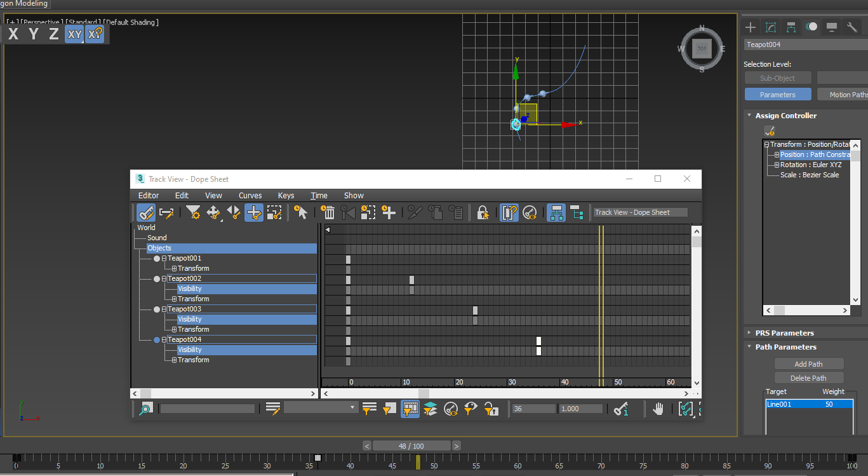This screenshot has width=868, height=476.
Task: Click the Add Path button
Action: click(809, 364)
